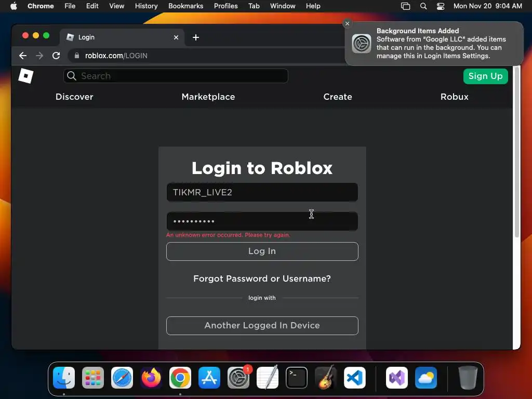Open the cloud weather app in Dock

coord(426,378)
